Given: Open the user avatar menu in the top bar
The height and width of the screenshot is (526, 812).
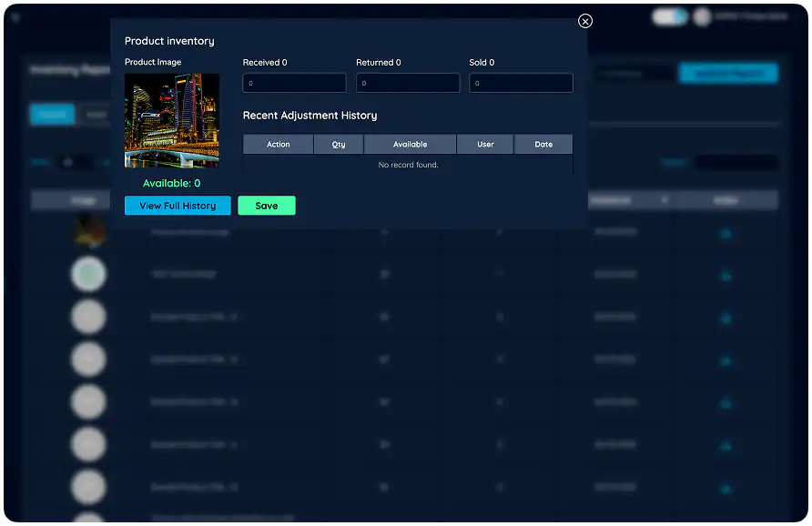Looking at the screenshot, I should coord(702,18).
